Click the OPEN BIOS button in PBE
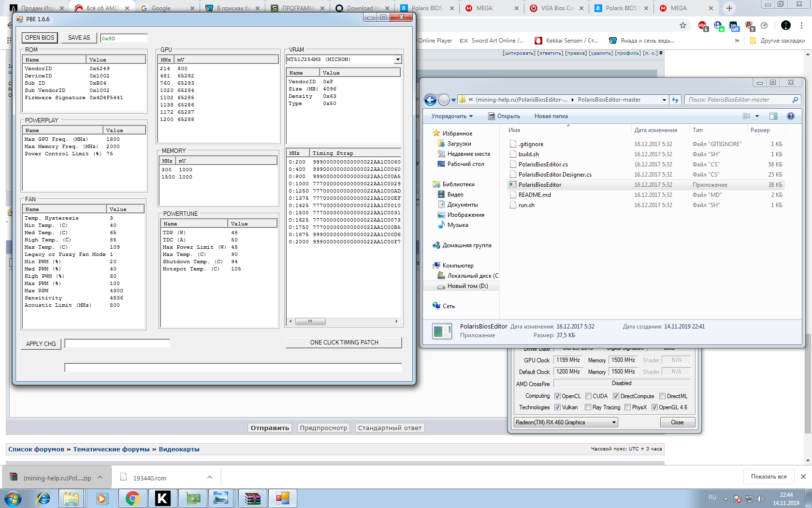812x508 pixels. coord(40,38)
